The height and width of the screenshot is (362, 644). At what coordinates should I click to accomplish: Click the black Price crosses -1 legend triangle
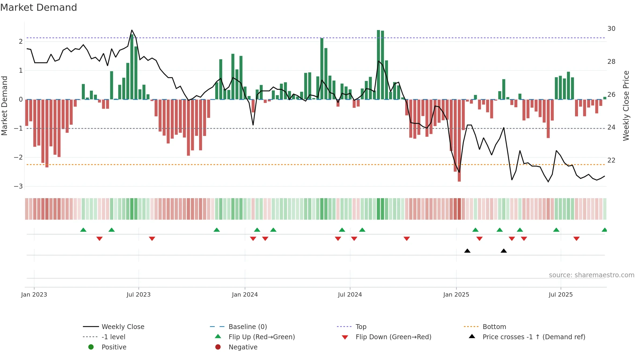[472, 336]
